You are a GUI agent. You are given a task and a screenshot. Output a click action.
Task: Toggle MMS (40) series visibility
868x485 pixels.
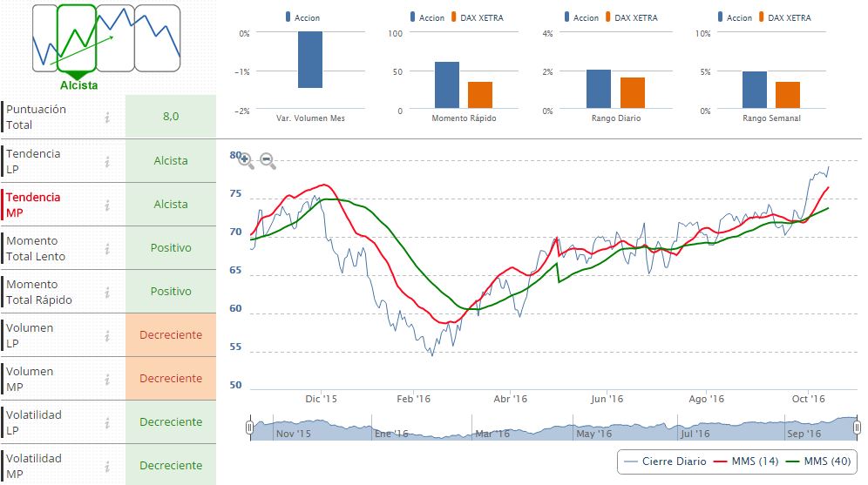pos(818,461)
